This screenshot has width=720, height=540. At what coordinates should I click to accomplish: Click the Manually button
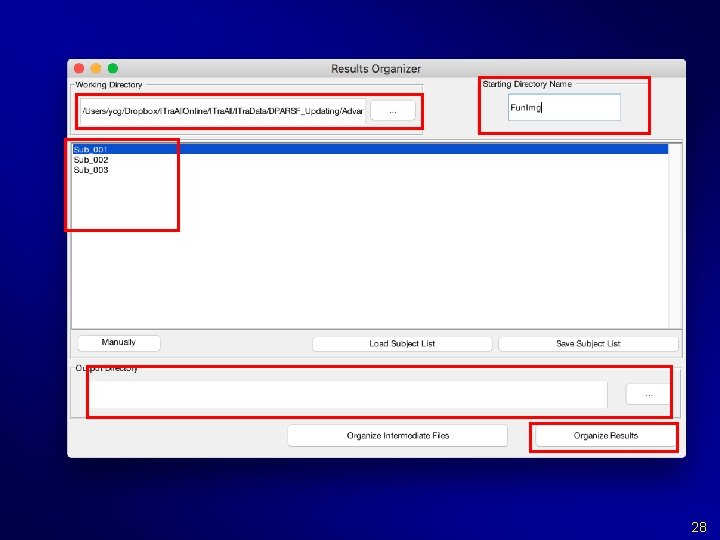coord(119,343)
